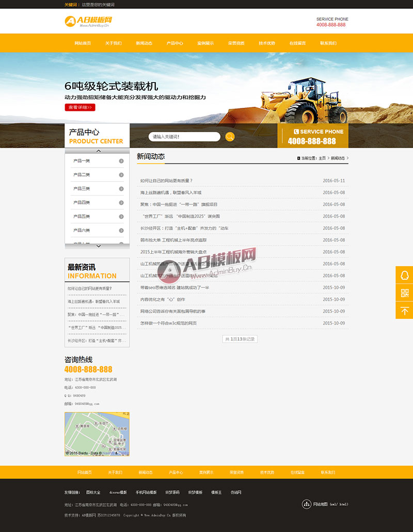
Task: Click the arrow icon next to 产品一类
Action: coord(121,161)
